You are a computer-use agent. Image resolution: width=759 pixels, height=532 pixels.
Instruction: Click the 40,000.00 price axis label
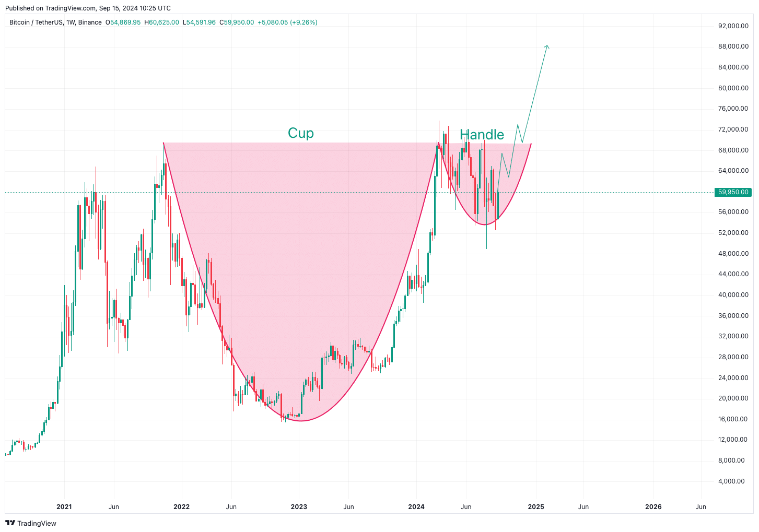[x=733, y=295]
